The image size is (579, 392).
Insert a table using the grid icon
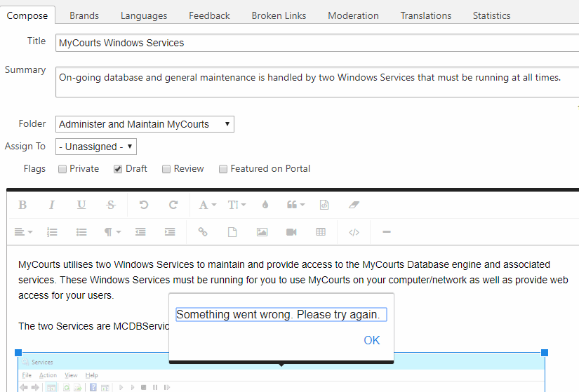point(321,231)
